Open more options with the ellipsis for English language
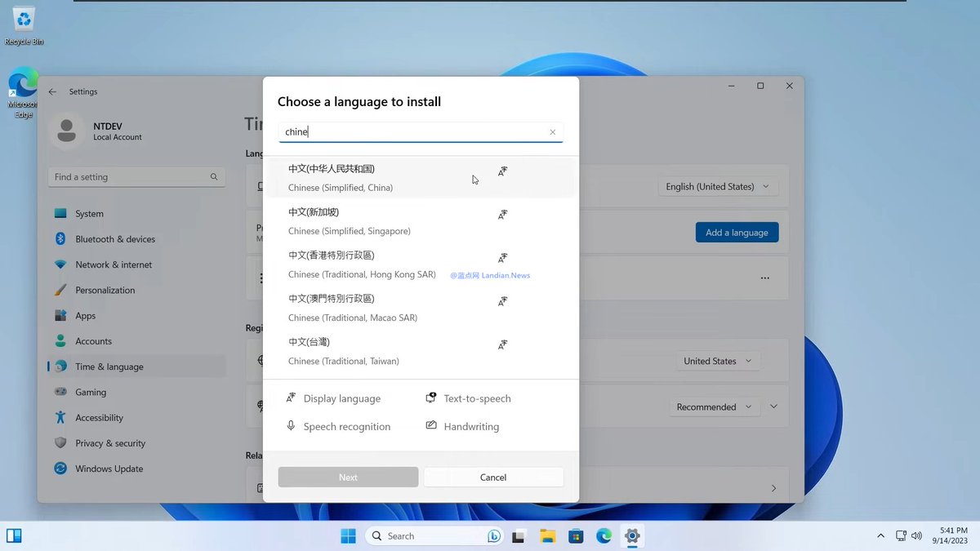980x551 pixels. pos(764,278)
